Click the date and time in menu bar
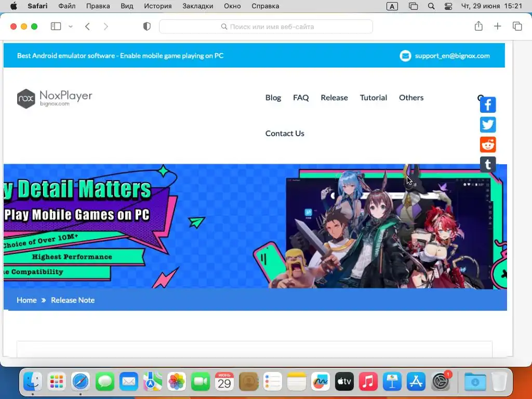Viewport: 532px width, 399px height. point(491,6)
